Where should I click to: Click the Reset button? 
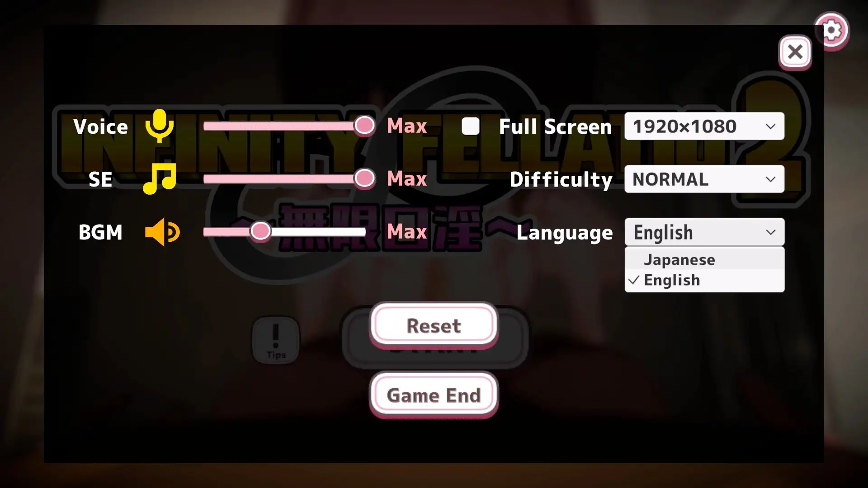coord(434,325)
